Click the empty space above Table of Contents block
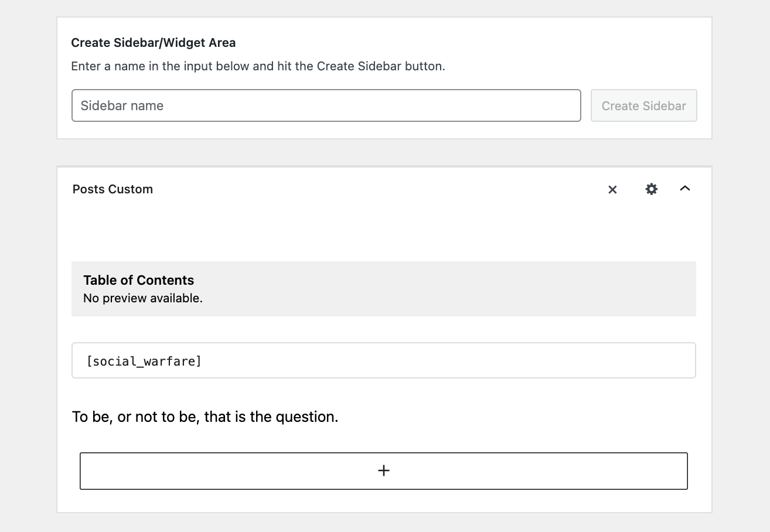Viewport: 770px width, 532px height. click(x=383, y=234)
